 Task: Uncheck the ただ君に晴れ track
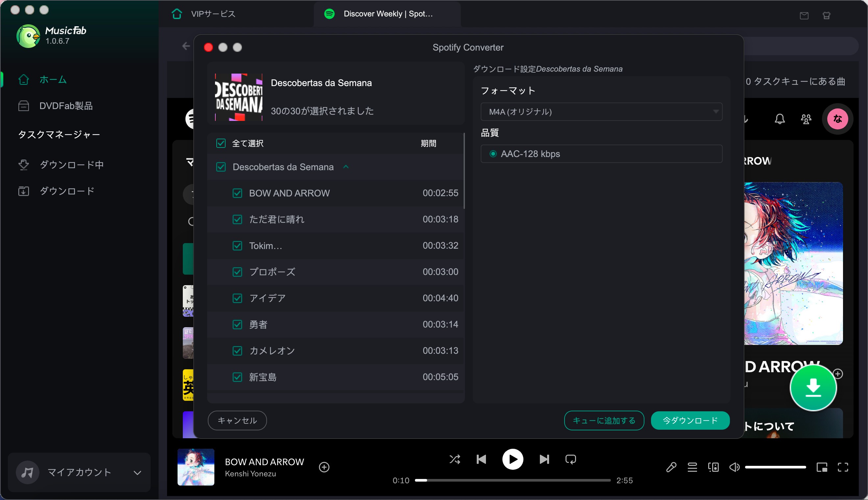[x=237, y=219]
